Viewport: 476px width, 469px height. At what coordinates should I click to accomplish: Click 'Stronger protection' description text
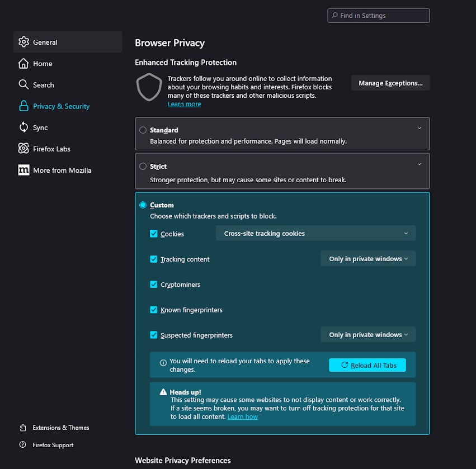pyautogui.click(x=248, y=180)
